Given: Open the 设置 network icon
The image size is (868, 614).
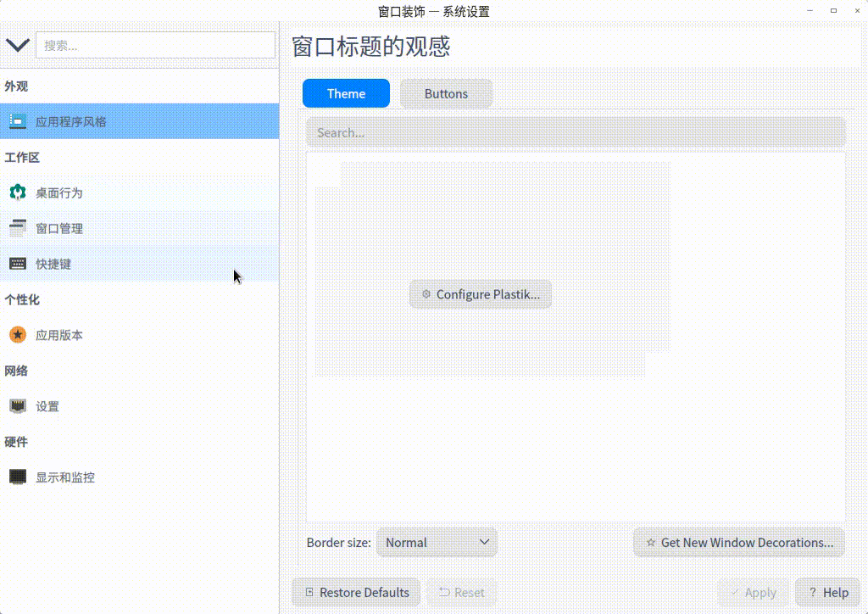Looking at the screenshot, I should coord(17,406).
